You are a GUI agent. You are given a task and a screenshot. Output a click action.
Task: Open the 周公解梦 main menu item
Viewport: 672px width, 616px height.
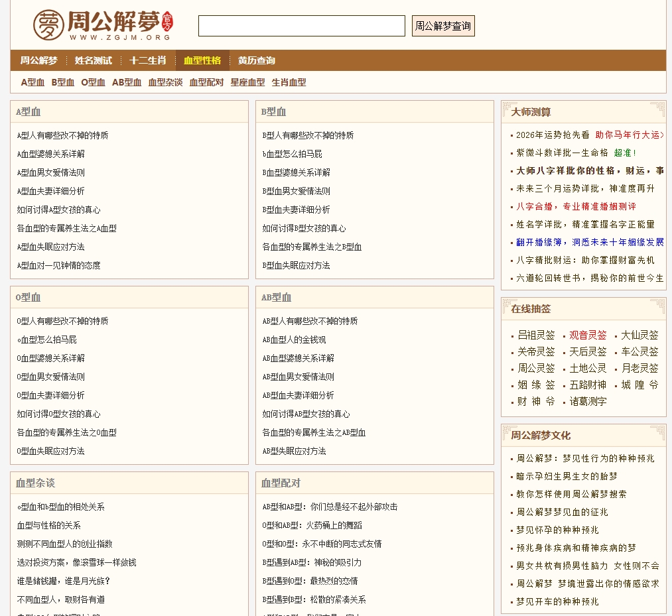click(x=38, y=60)
